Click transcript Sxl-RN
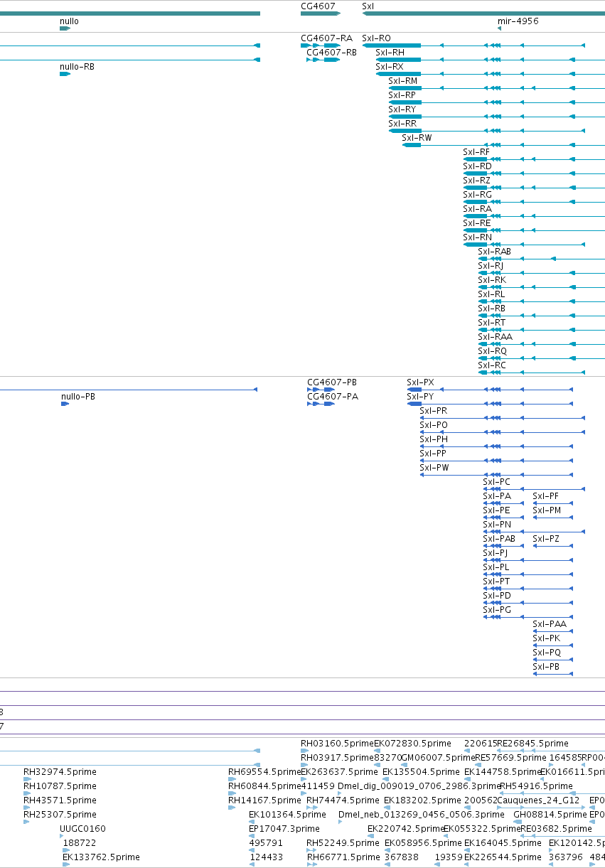 pos(477,237)
